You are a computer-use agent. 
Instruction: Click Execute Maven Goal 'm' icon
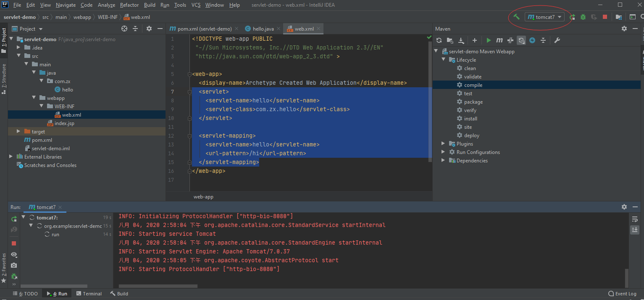499,40
